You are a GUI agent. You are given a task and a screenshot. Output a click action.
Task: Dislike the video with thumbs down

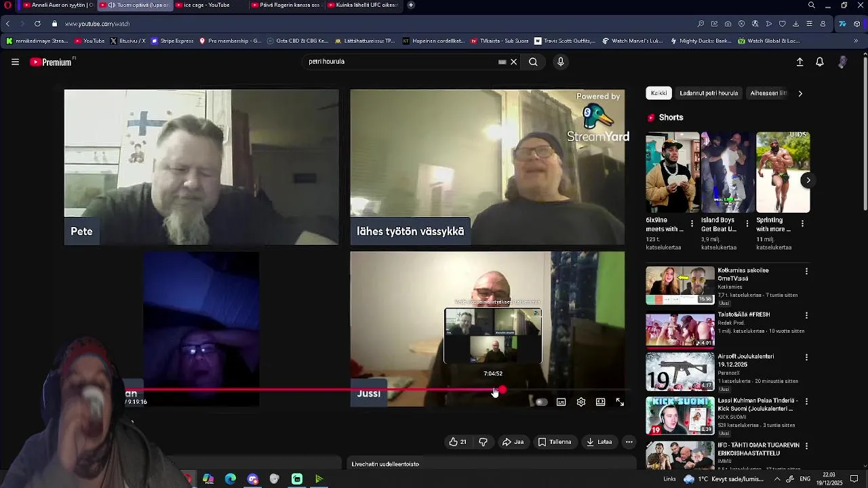pyautogui.click(x=483, y=442)
